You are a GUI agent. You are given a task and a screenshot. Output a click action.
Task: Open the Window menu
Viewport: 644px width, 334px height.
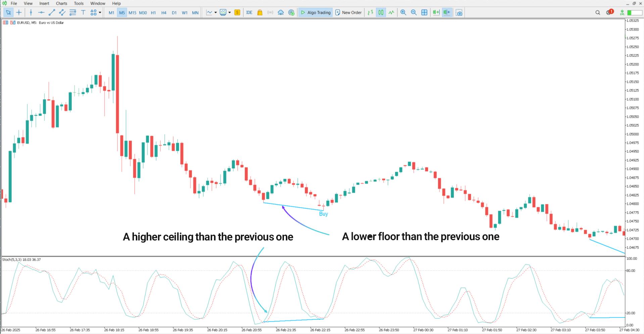tap(98, 3)
